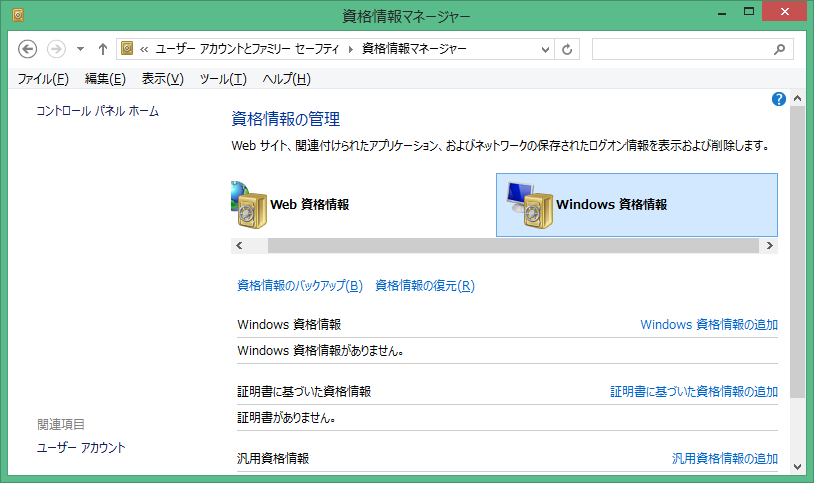Click the horizontal scrollbar right arrow
814x483 pixels.
770,245
